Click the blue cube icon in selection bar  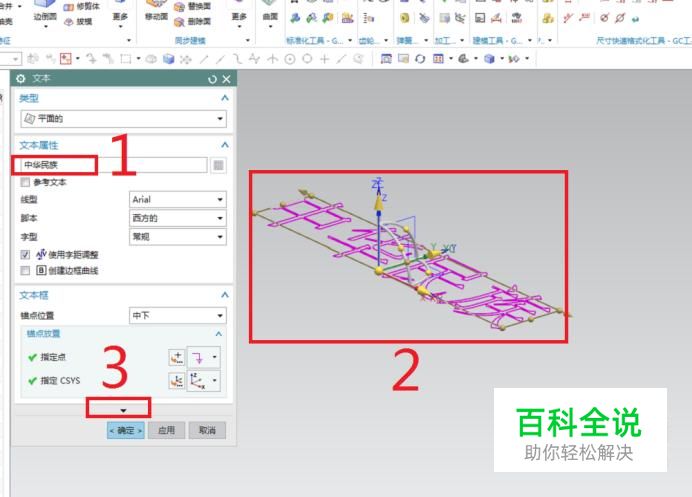pyautogui.click(x=168, y=59)
